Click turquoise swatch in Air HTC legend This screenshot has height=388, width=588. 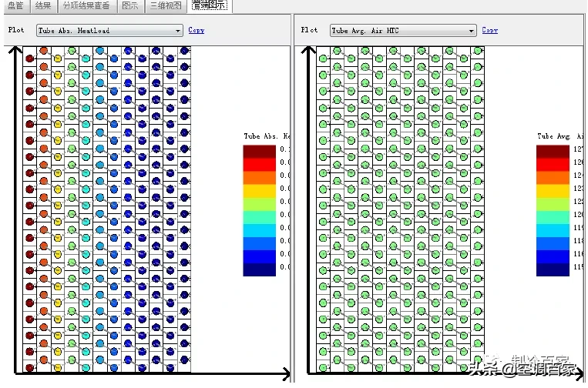coord(553,217)
